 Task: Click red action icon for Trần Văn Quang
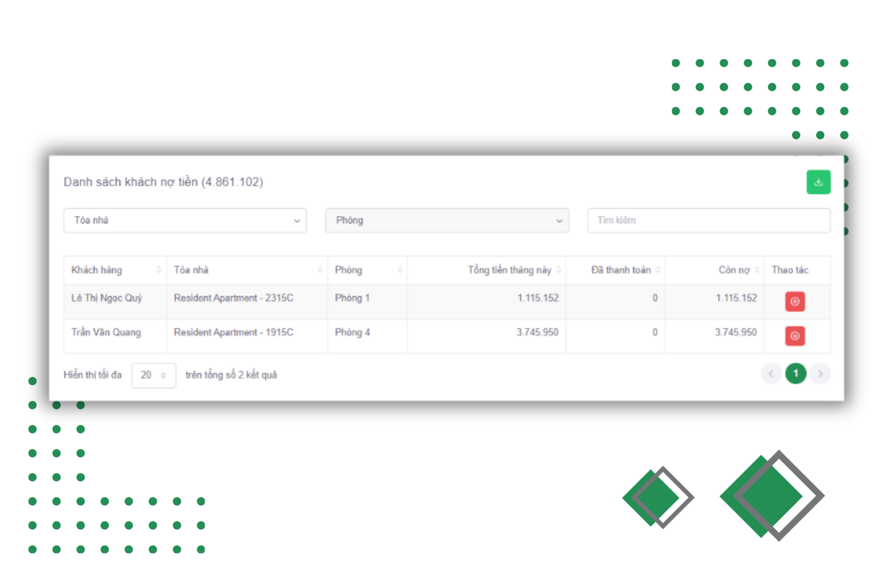[794, 336]
